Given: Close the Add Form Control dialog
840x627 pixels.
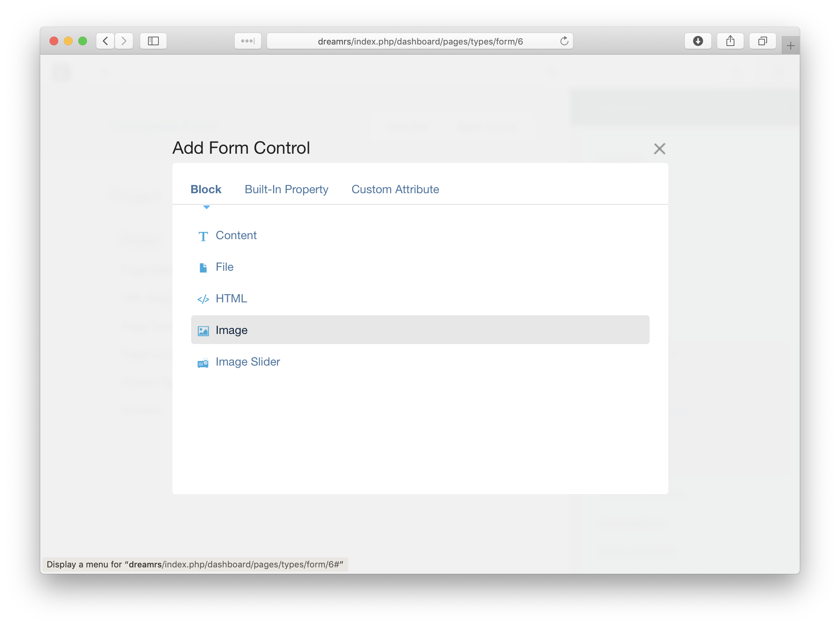Looking at the screenshot, I should (659, 149).
